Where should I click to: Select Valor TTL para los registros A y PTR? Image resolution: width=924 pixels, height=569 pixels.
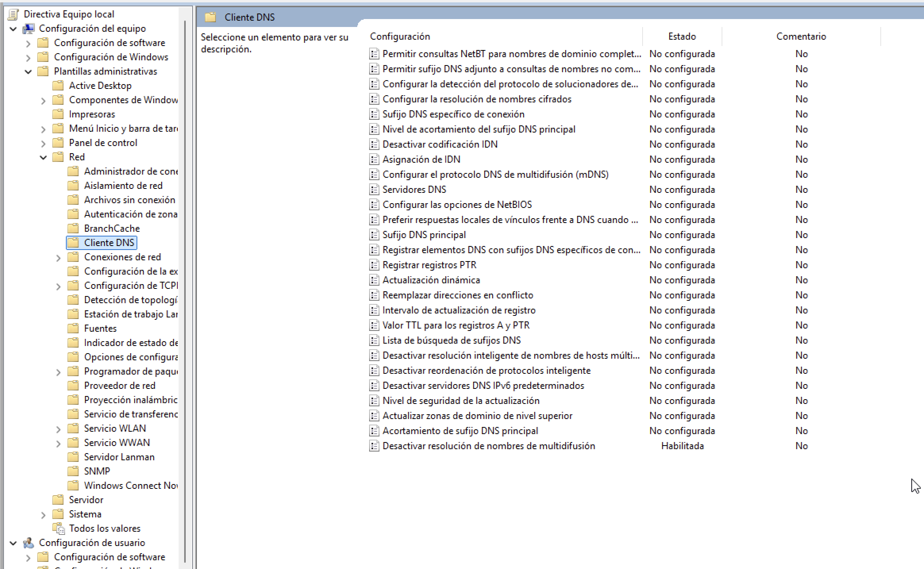pyautogui.click(x=456, y=325)
